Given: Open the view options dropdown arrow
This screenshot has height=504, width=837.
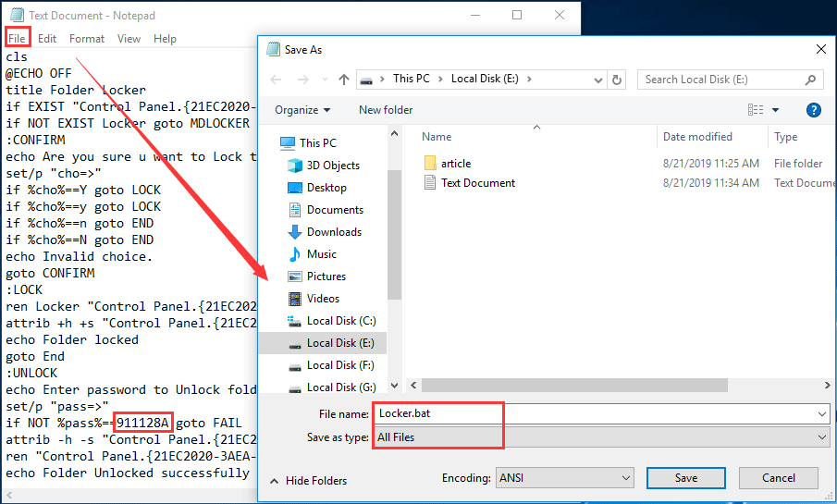Looking at the screenshot, I should click(775, 110).
